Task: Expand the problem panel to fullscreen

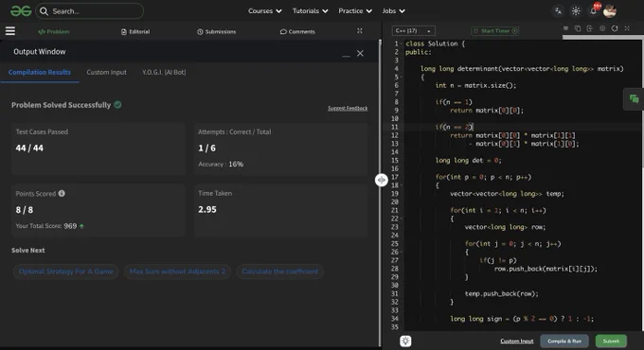Action: tap(360, 31)
